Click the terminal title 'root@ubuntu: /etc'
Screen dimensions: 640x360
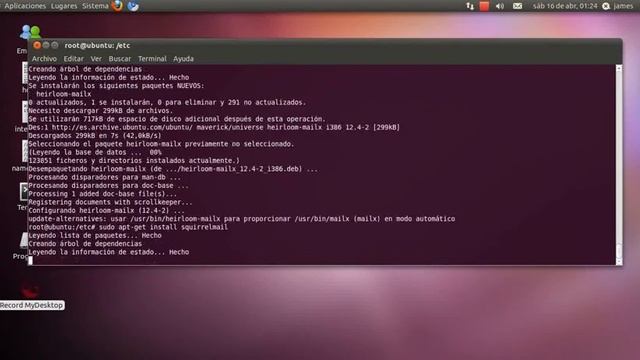[97, 45]
